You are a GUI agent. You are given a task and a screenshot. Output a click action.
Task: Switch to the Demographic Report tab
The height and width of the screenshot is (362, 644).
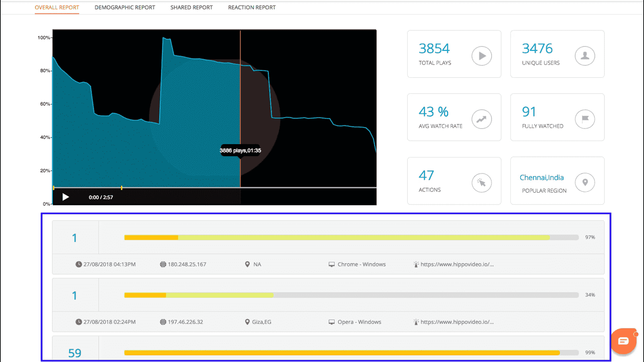tap(125, 7)
